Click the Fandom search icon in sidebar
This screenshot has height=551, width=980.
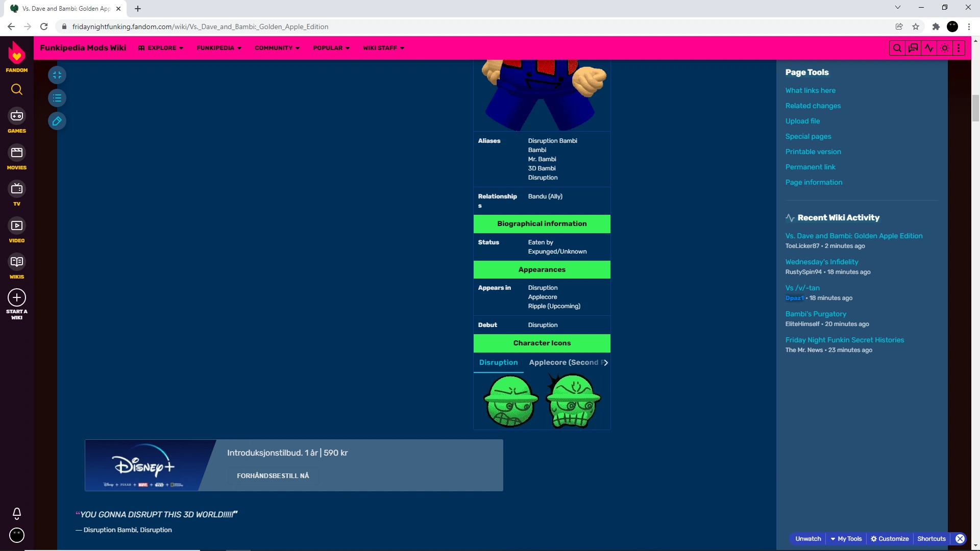[x=16, y=89]
